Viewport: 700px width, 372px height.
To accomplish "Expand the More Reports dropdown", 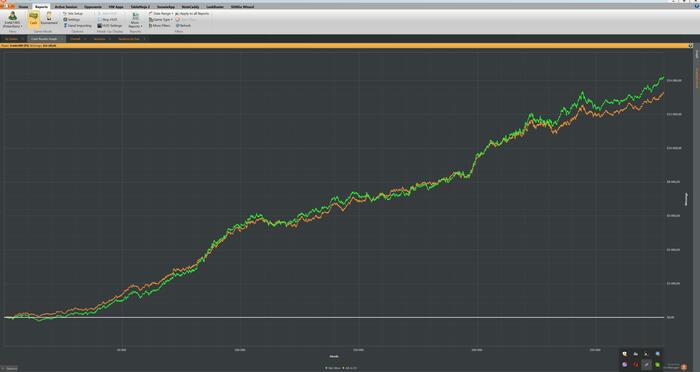I will (x=135, y=21).
